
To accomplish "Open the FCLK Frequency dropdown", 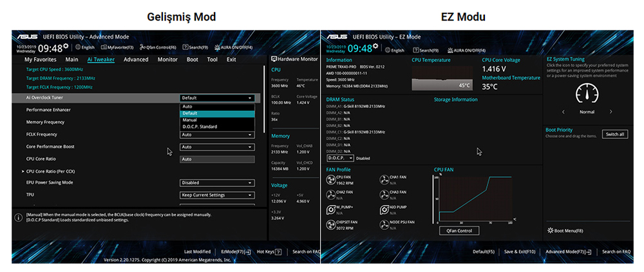I will (217, 135).
